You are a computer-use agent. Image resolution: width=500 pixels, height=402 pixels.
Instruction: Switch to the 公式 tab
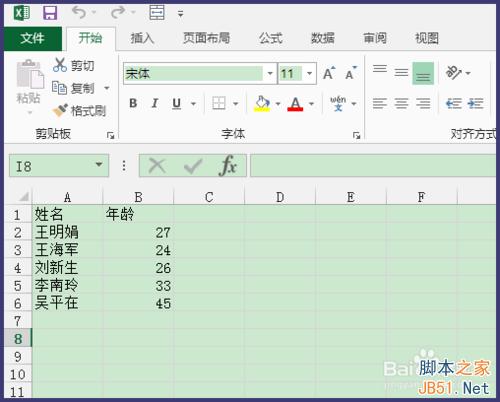271,38
